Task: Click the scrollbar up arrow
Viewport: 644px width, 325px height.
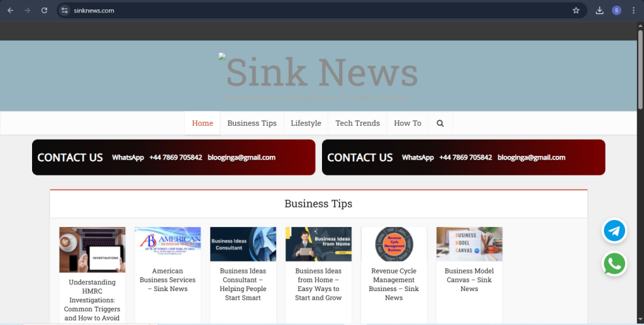Action: (x=640, y=26)
